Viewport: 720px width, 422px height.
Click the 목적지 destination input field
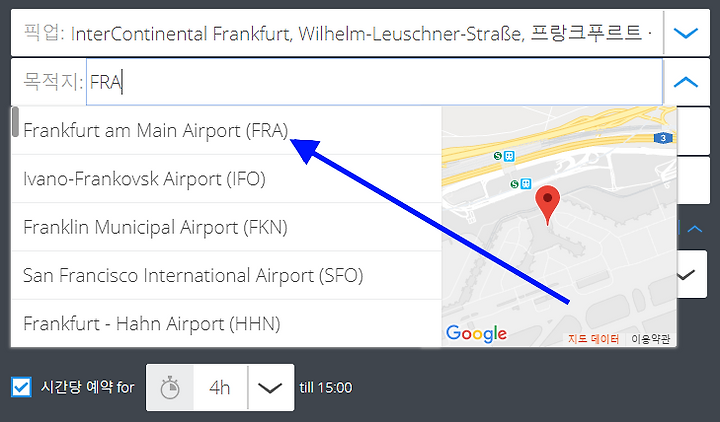(x=374, y=82)
